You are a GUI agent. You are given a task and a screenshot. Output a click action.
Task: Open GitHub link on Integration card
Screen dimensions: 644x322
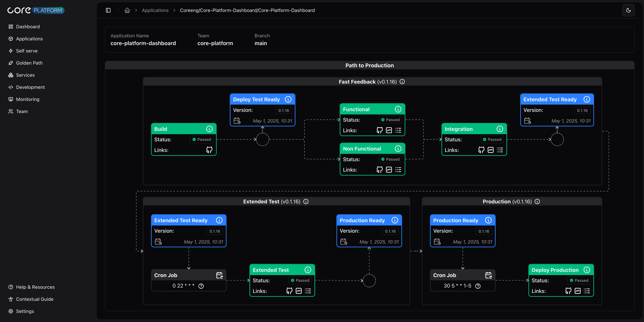pos(481,150)
